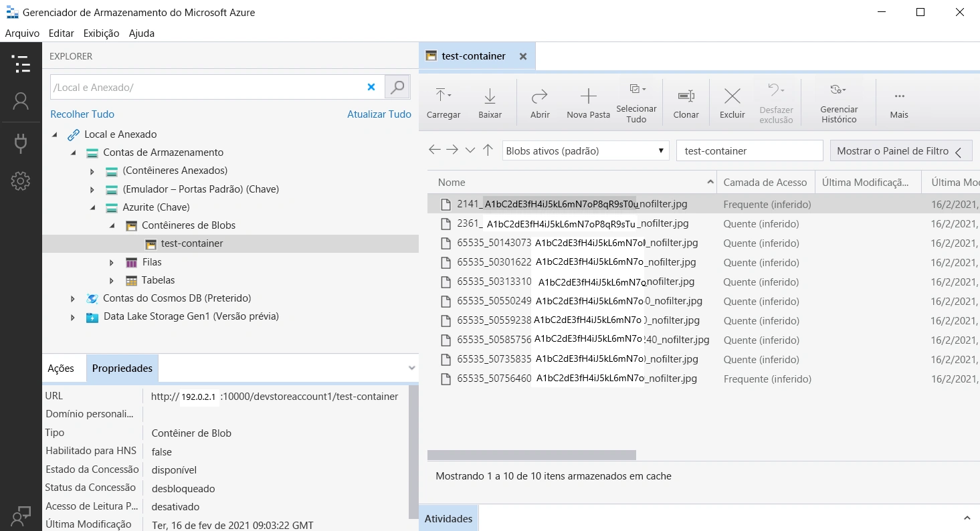Expand the Emulador – Portas Padrão node
This screenshot has height=531, width=980.
pos(92,189)
